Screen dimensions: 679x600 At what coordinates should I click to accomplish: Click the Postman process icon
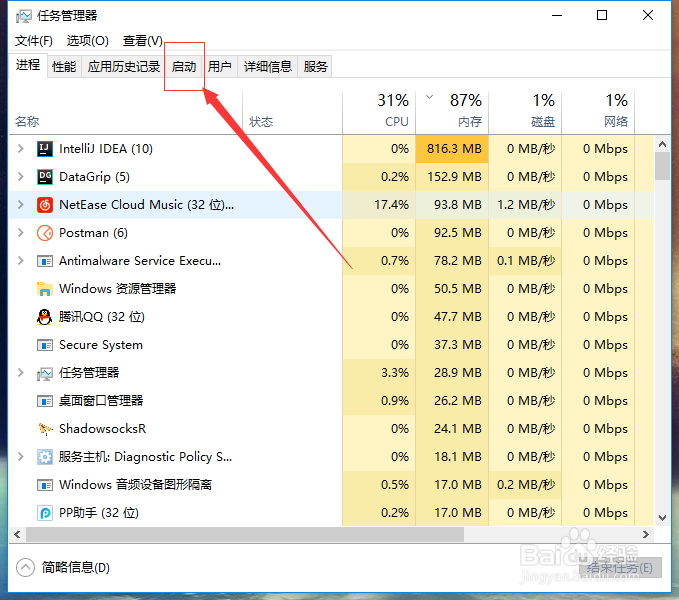point(45,233)
